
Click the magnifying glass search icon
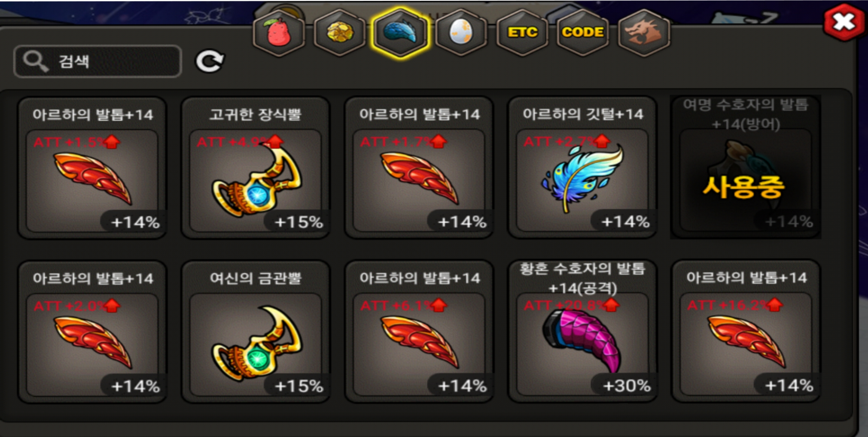(x=35, y=61)
